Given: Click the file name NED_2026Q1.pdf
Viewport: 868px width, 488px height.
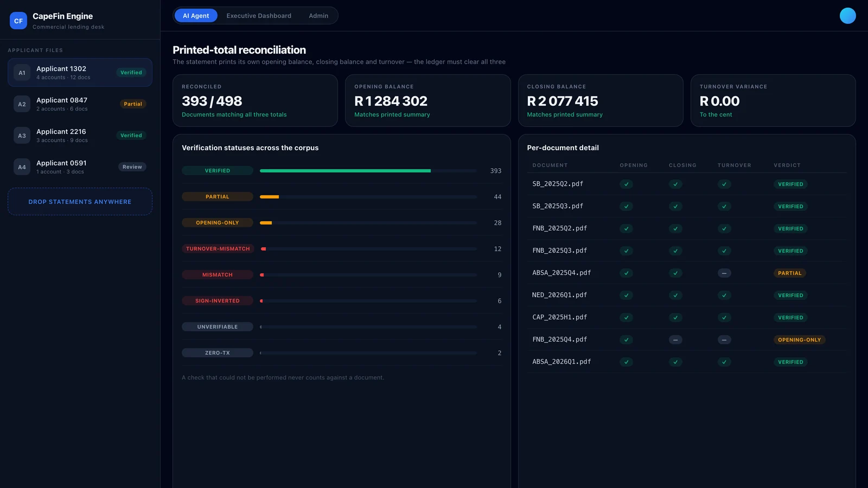Looking at the screenshot, I should click(x=559, y=295).
